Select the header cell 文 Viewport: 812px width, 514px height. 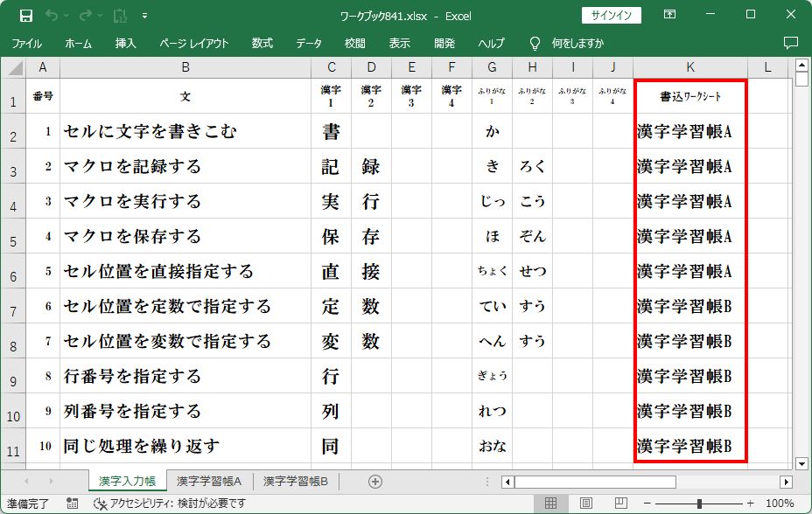coord(185,96)
